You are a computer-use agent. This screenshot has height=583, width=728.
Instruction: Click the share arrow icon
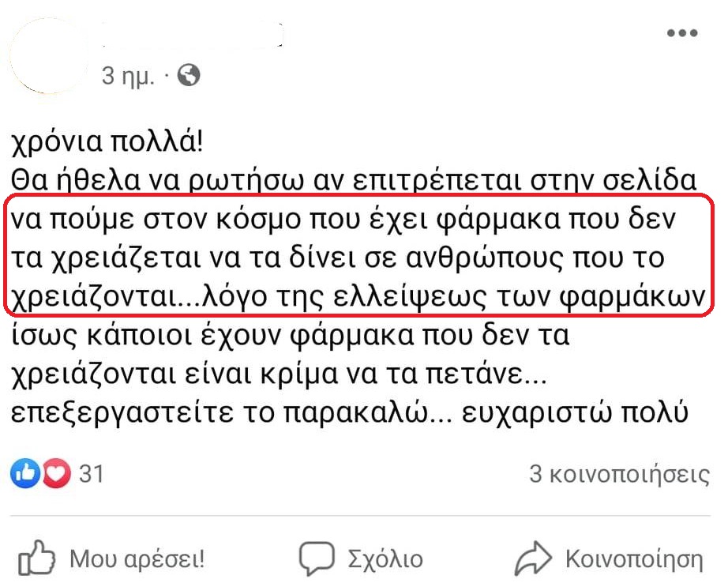533,559
